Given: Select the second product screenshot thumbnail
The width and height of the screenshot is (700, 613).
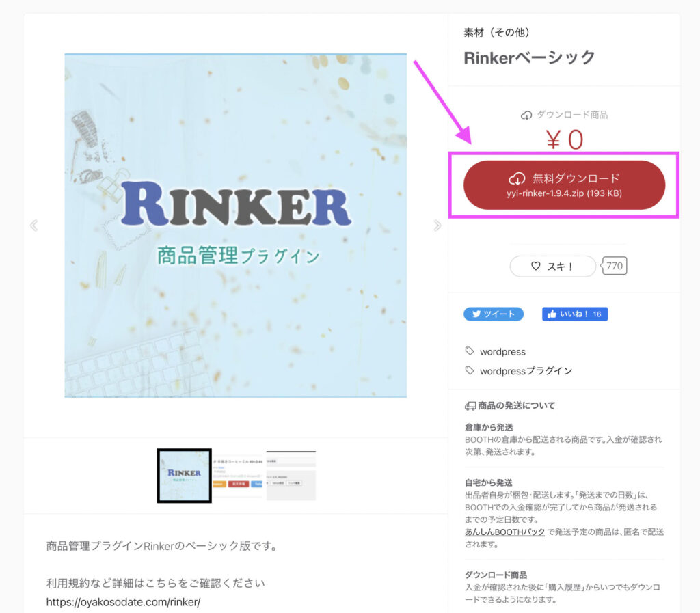Looking at the screenshot, I should (x=237, y=476).
